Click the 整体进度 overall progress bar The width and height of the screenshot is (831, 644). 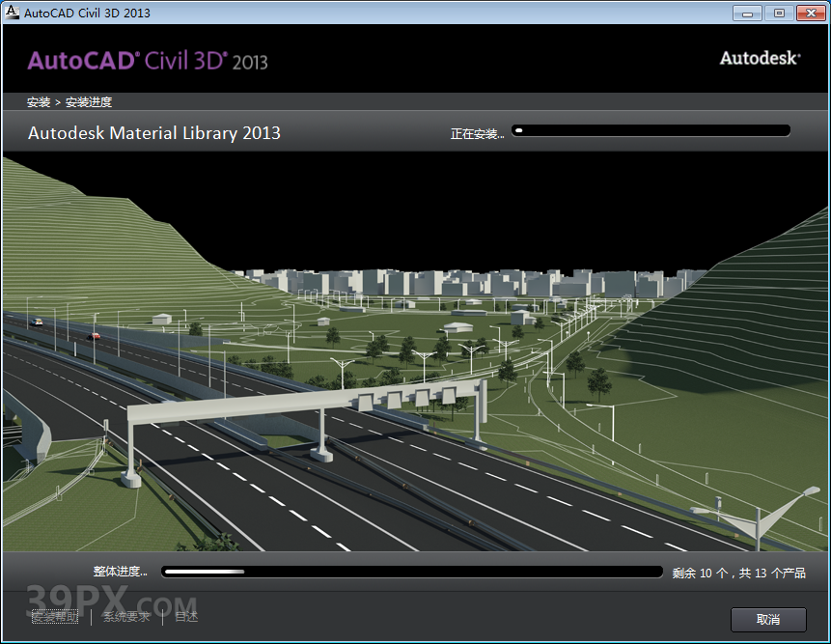click(x=412, y=572)
